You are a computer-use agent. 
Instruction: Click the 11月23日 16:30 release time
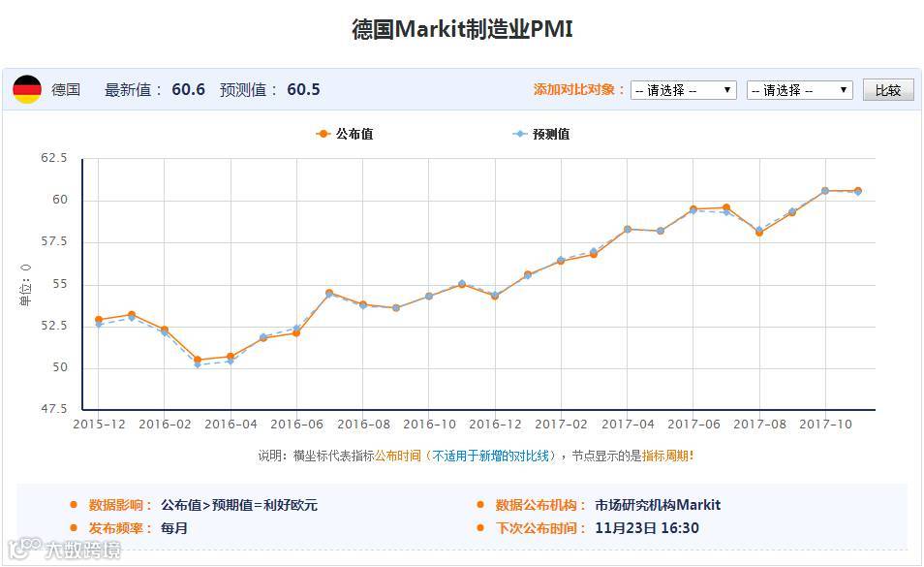pyautogui.click(x=647, y=528)
